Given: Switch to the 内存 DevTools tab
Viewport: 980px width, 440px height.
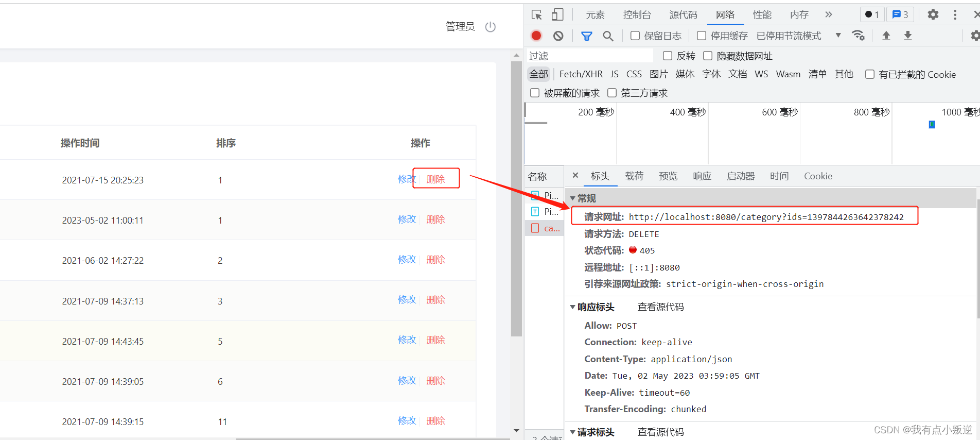Looking at the screenshot, I should (799, 15).
